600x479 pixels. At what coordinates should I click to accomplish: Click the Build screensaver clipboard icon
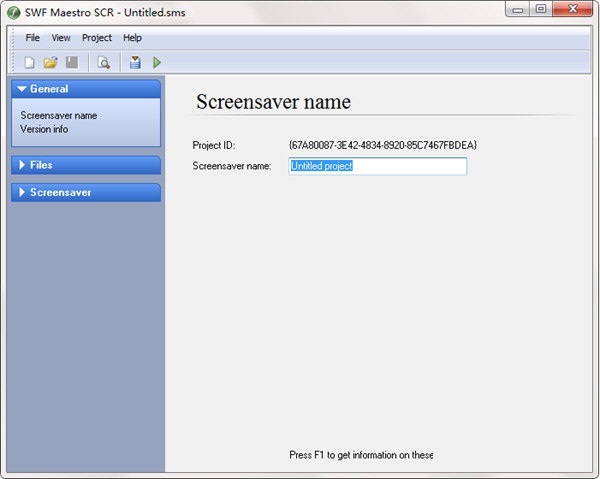tap(135, 62)
